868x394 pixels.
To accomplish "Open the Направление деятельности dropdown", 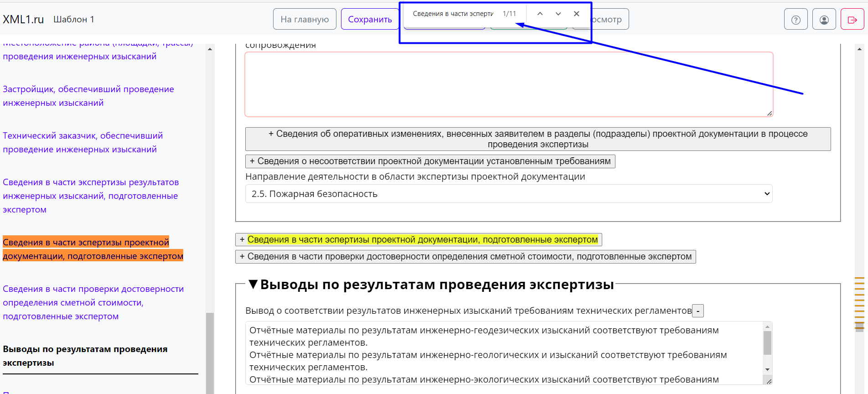I will [x=508, y=194].
